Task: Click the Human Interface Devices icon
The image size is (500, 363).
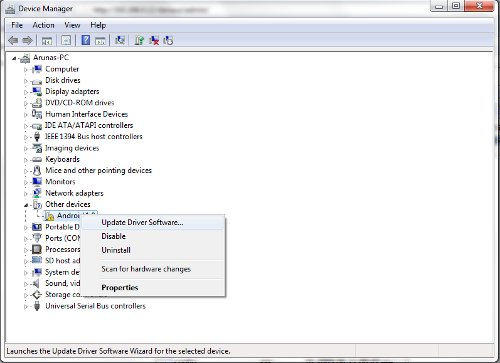Action: [x=37, y=114]
